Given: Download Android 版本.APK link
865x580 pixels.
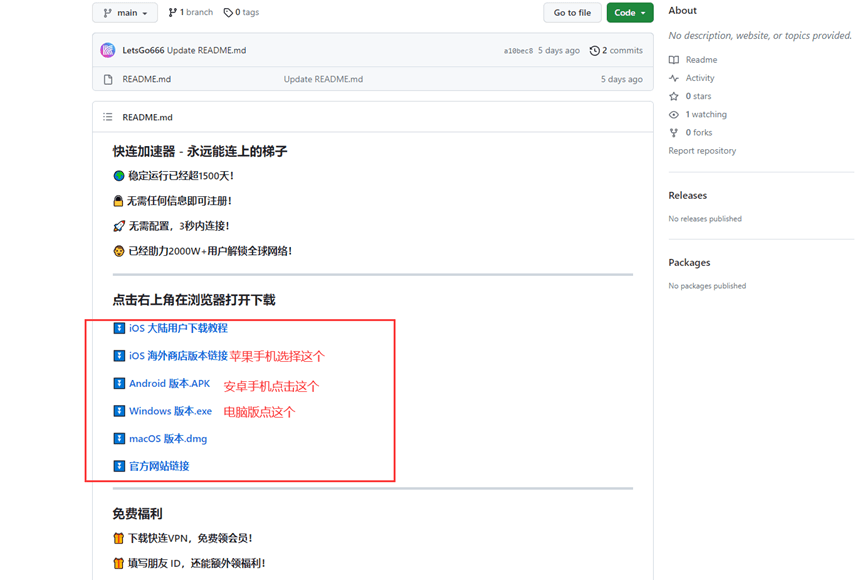Looking at the screenshot, I should point(169,384).
